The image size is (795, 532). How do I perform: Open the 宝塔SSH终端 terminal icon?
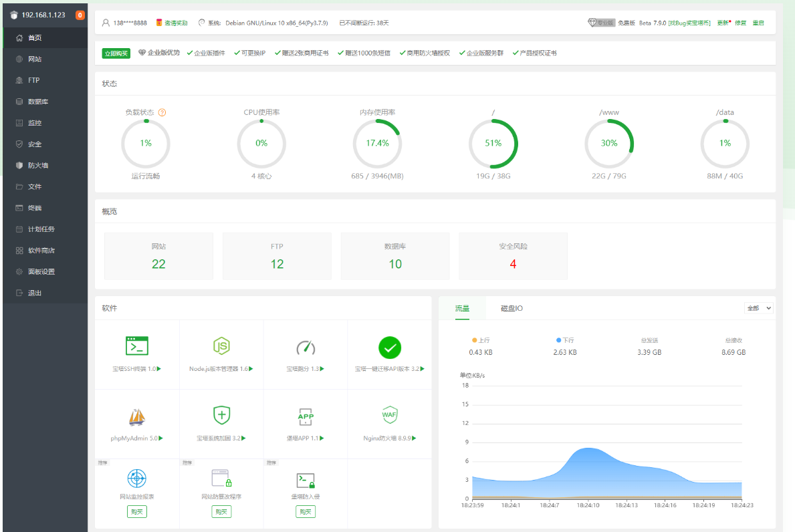coord(137,346)
